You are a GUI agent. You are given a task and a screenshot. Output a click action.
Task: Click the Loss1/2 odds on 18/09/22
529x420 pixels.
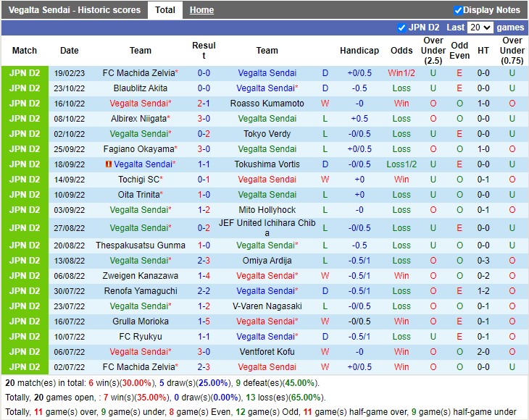(401, 164)
